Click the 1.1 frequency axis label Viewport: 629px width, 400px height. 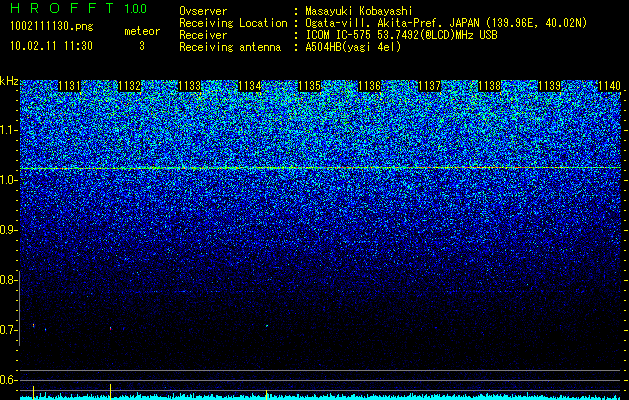click(x=7, y=130)
